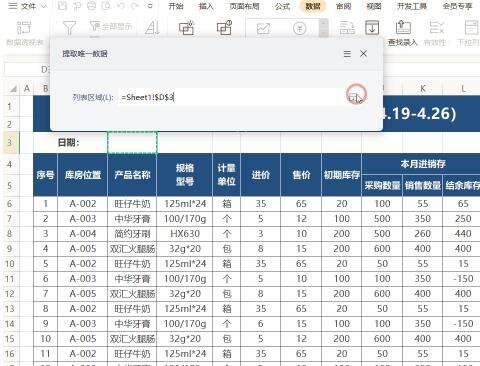This screenshot has width=480, height=366.
Task: Click the data compare icon
Action: point(225,28)
